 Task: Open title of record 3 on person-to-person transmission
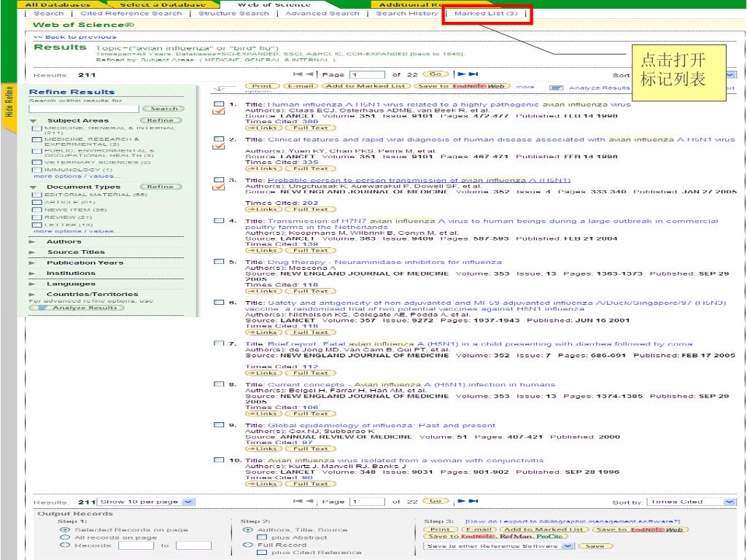(419, 180)
